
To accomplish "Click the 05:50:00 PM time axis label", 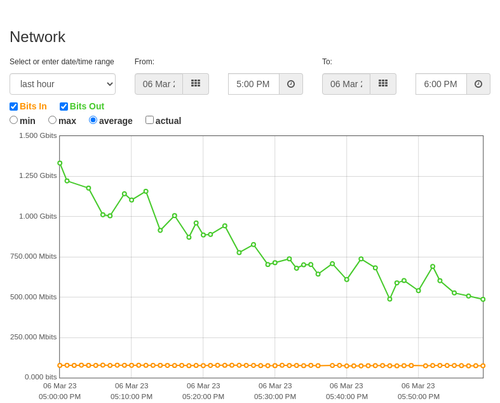I will tap(418, 397).
